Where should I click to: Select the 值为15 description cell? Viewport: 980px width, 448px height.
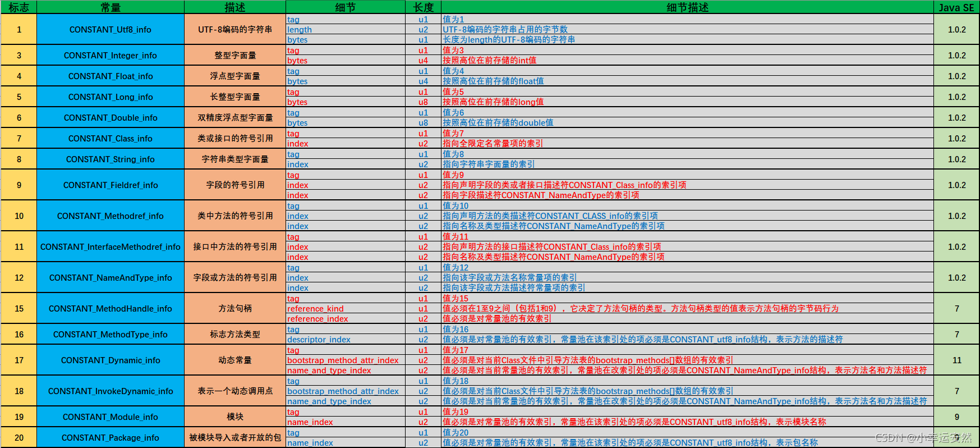pos(688,298)
